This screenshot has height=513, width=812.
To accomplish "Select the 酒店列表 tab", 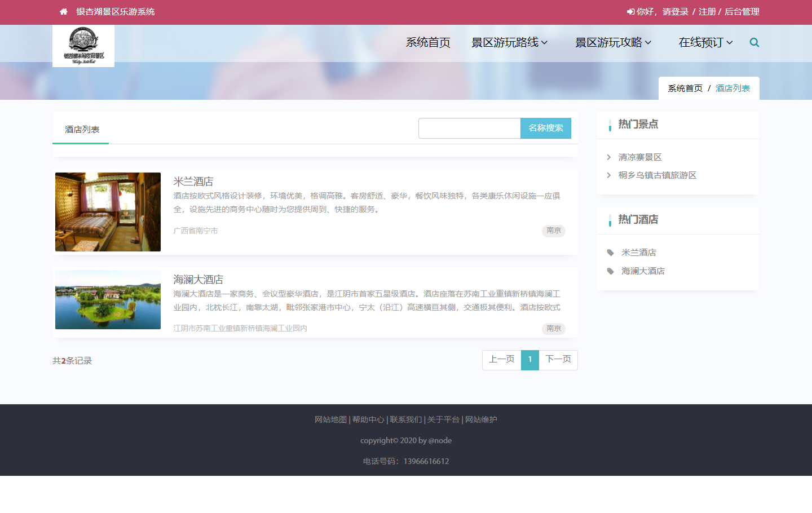I will 82,130.
